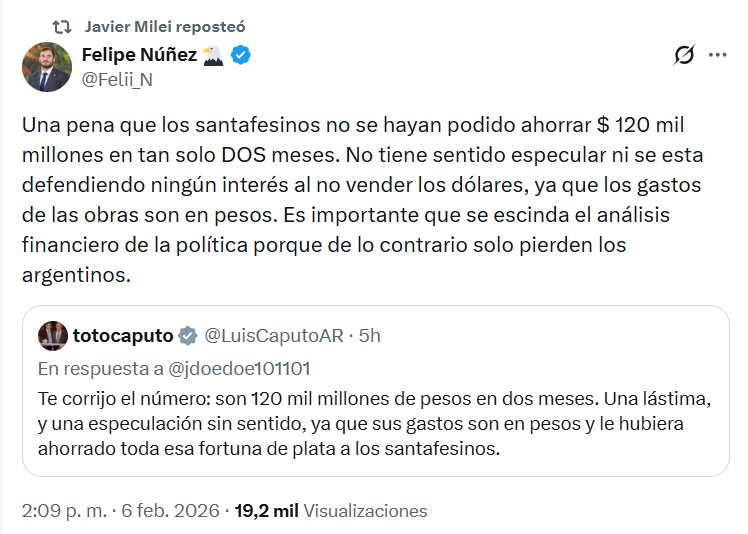Click the @LuisCaputoAR handle
The image size is (748, 534).
pyautogui.click(x=272, y=335)
